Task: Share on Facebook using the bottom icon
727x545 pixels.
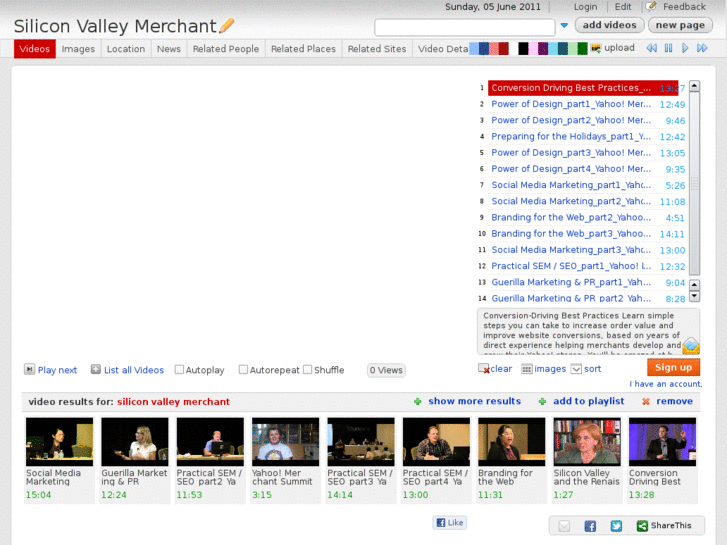Action: [590, 526]
